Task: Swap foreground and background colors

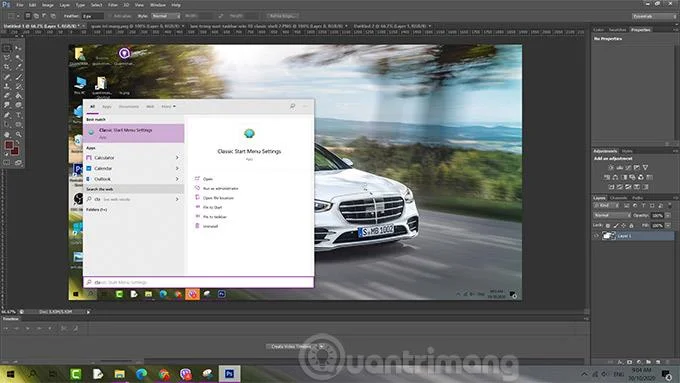Action: coord(18,142)
